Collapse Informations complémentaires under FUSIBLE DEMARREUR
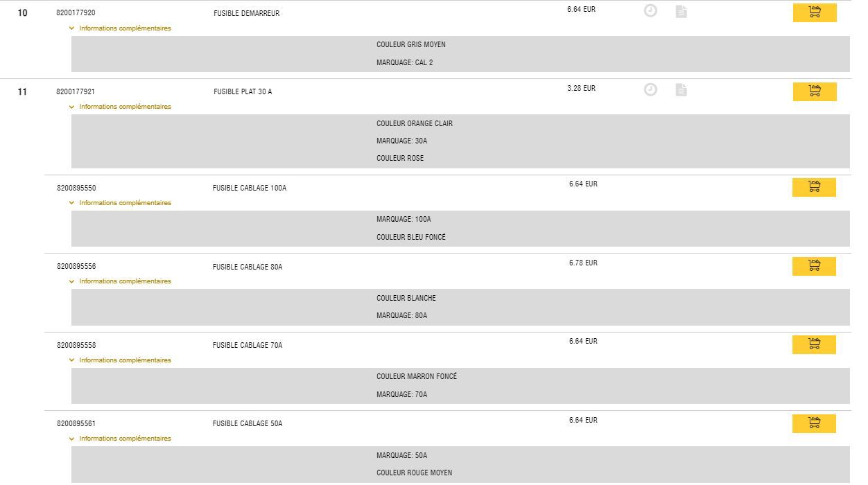Screen dimensions: 868x485 [x=120, y=28]
